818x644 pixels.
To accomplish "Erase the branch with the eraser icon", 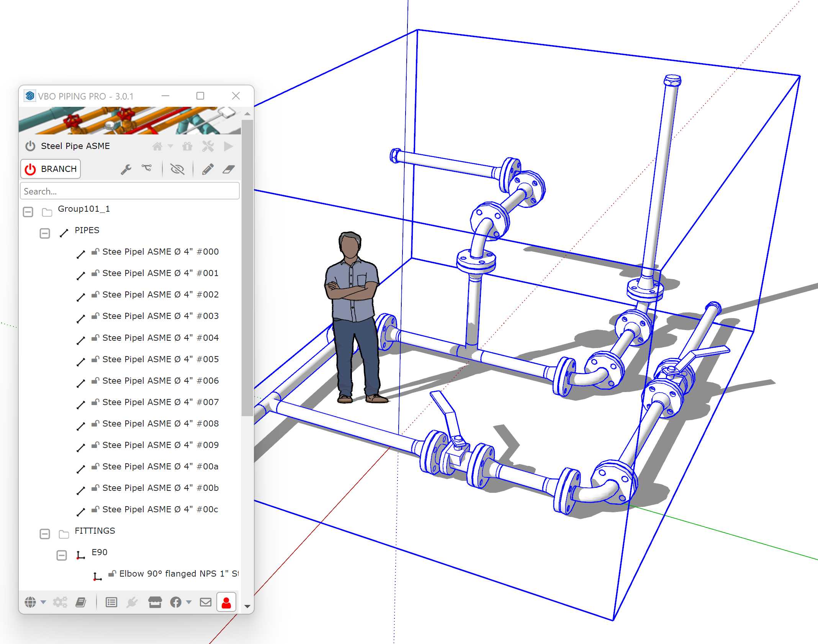I will pyautogui.click(x=228, y=169).
